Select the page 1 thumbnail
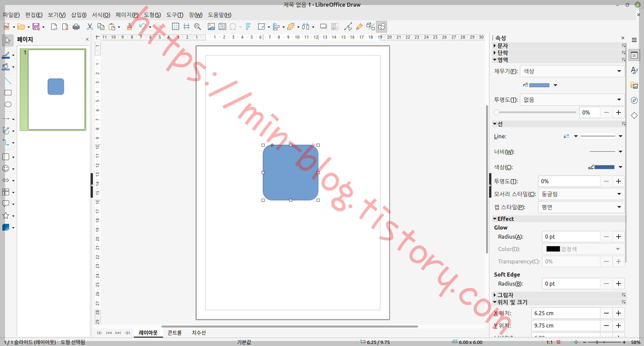 click(56, 90)
